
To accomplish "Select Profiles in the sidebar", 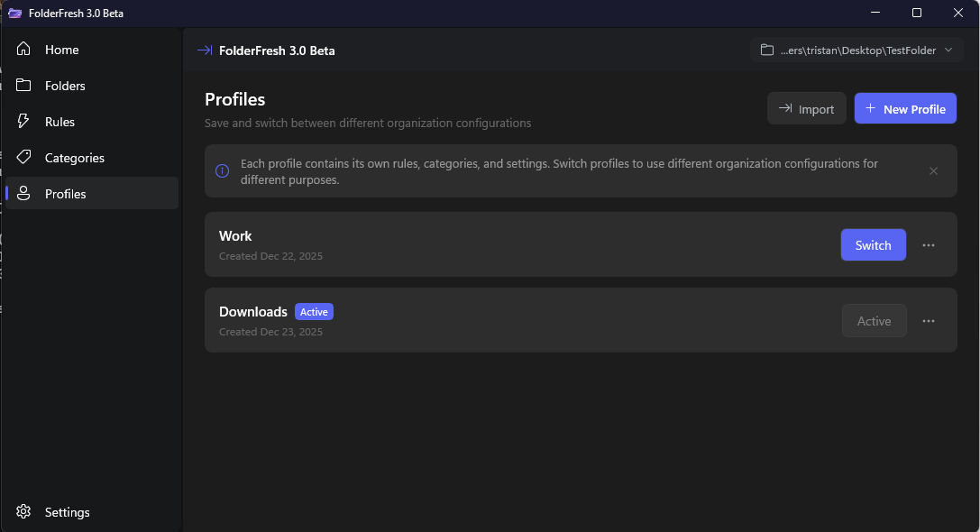I will tap(92, 194).
